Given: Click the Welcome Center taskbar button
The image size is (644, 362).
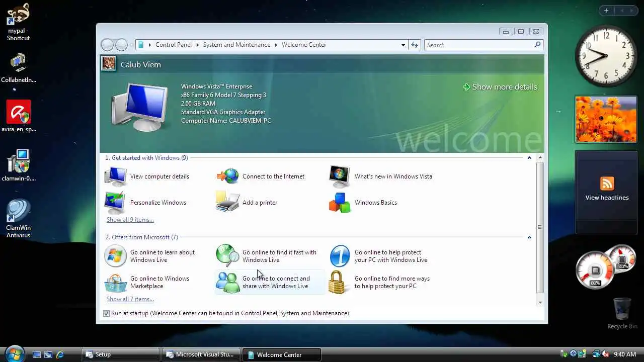Looking at the screenshot, I should tap(281, 354).
